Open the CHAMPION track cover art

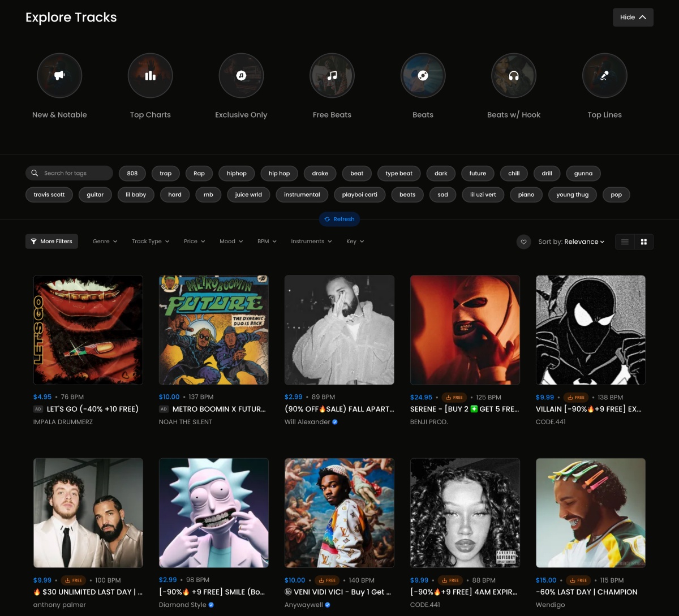coord(591,513)
